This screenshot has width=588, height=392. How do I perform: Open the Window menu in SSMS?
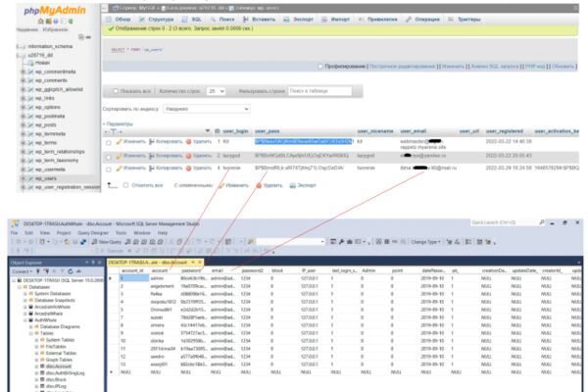coord(142,233)
